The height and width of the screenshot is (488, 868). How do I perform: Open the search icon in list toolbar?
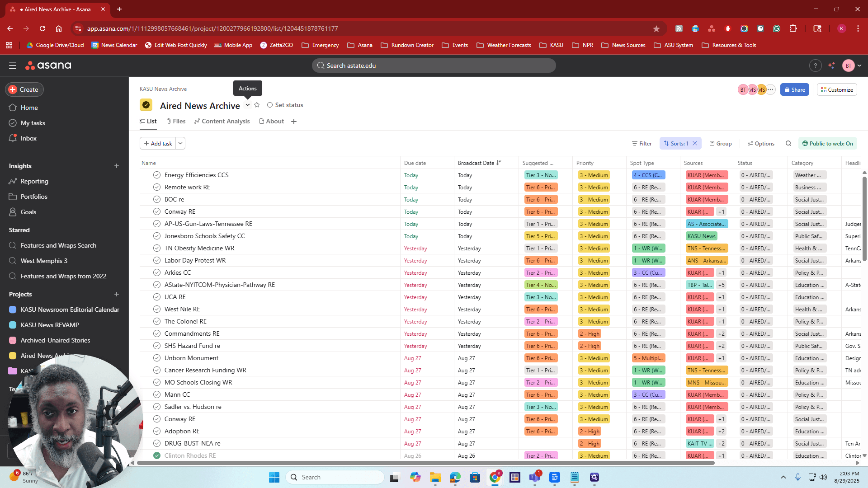[788, 143]
